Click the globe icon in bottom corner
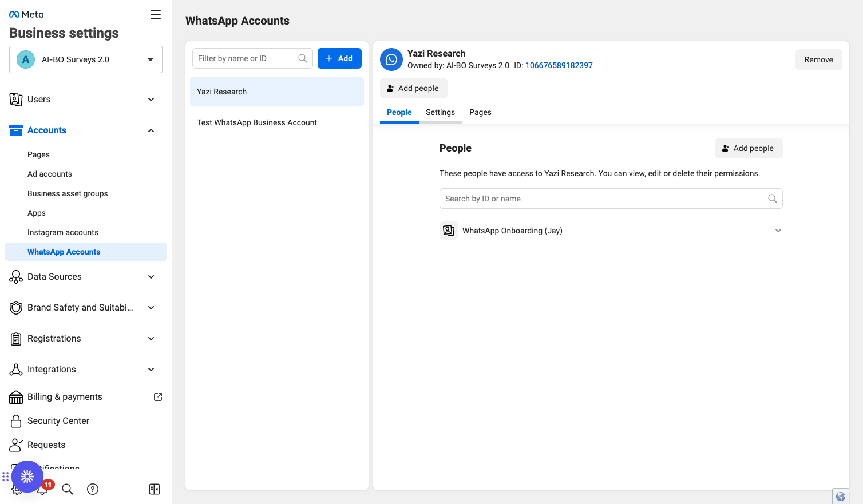The width and height of the screenshot is (863, 504). click(841, 497)
